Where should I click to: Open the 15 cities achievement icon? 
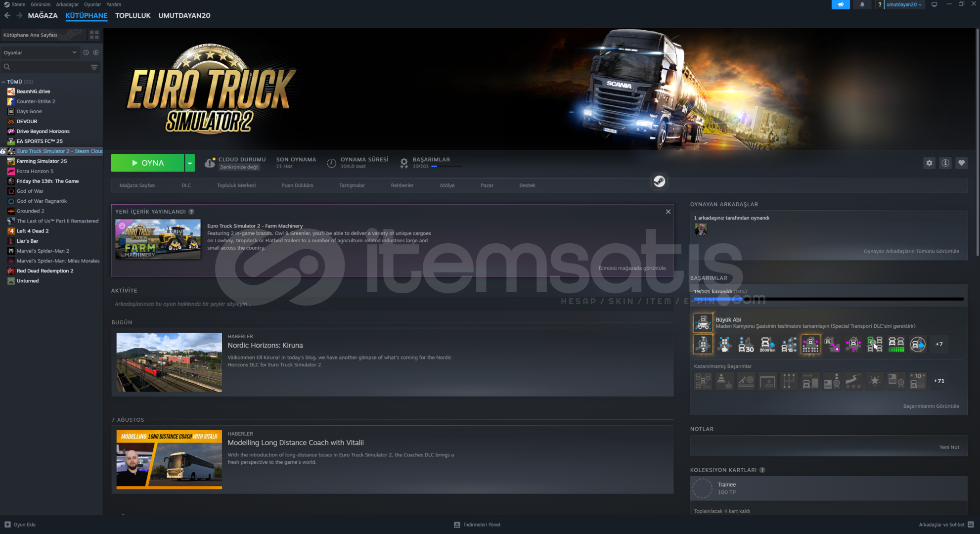(789, 344)
